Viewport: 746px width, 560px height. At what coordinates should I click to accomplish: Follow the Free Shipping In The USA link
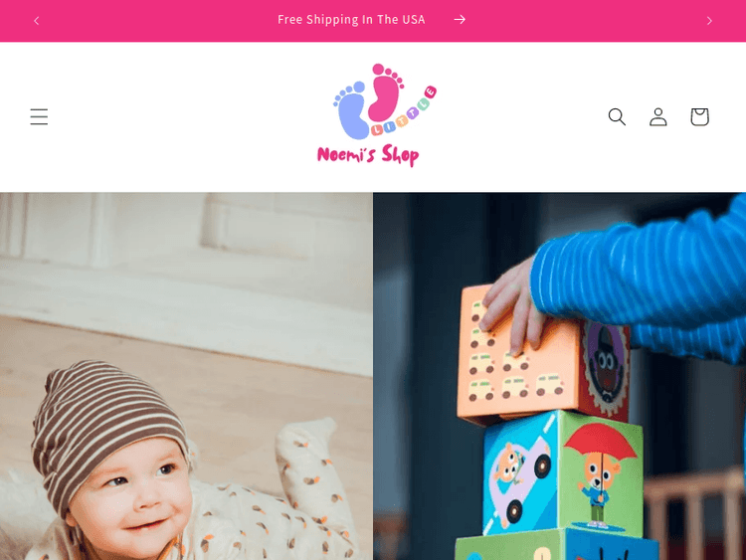point(351,20)
